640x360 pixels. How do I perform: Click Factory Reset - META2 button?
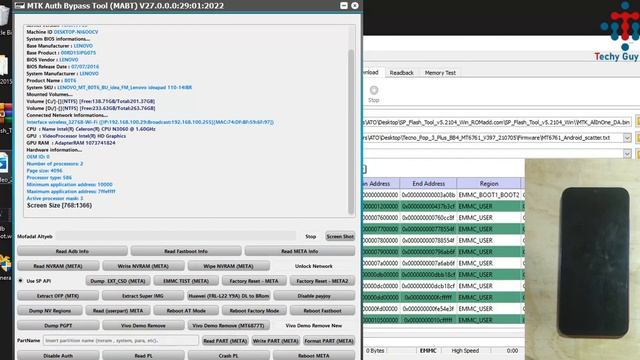(x=322, y=281)
